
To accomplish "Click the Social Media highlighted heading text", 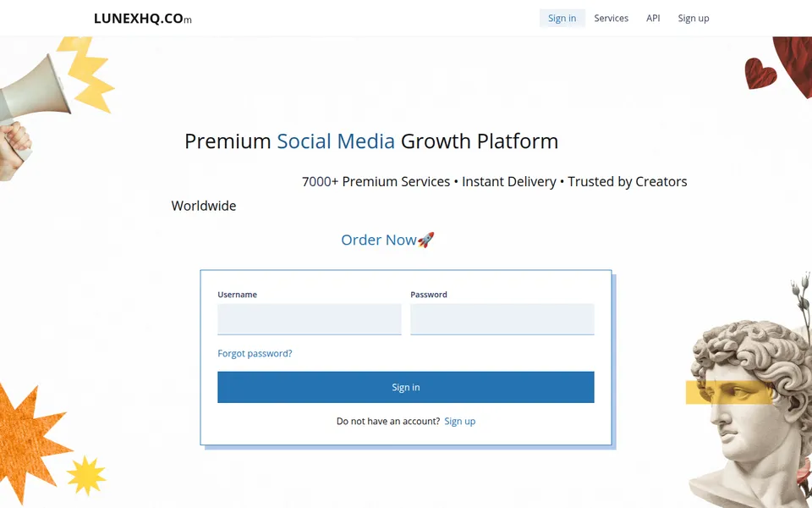I will [336, 141].
